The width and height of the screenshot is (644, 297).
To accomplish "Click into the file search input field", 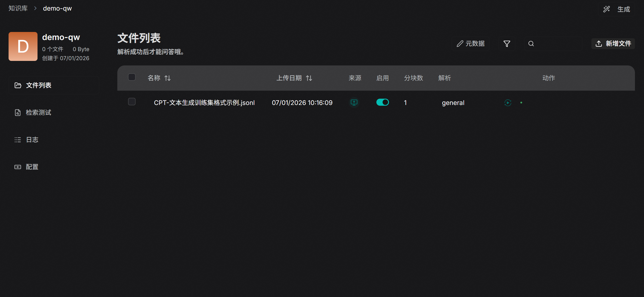I will point(558,44).
